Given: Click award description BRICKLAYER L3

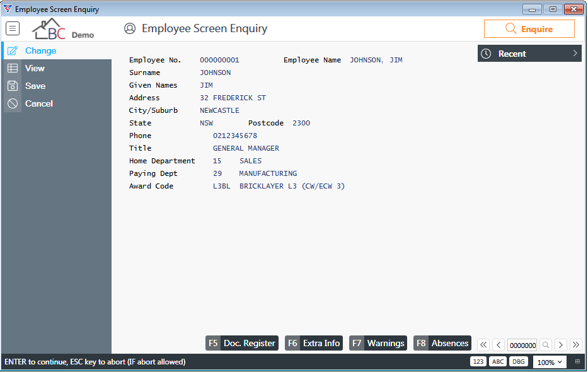Looking at the screenshot, I should click(x=268, y=186).
